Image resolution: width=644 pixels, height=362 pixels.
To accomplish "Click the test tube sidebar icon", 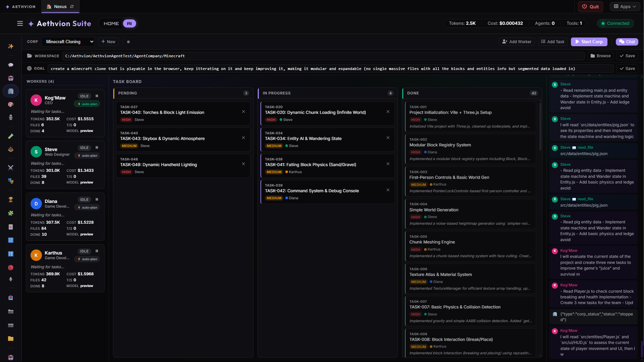I will tap(11, 136).
